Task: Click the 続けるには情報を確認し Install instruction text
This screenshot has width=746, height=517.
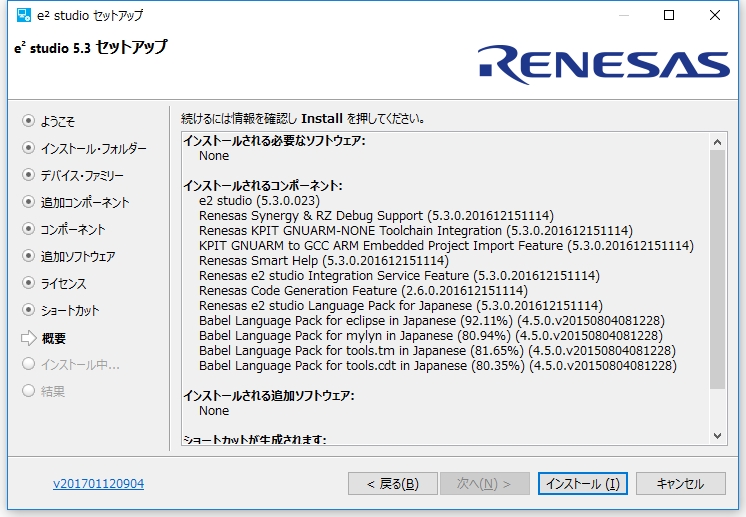Action: (x=303, y=118)
